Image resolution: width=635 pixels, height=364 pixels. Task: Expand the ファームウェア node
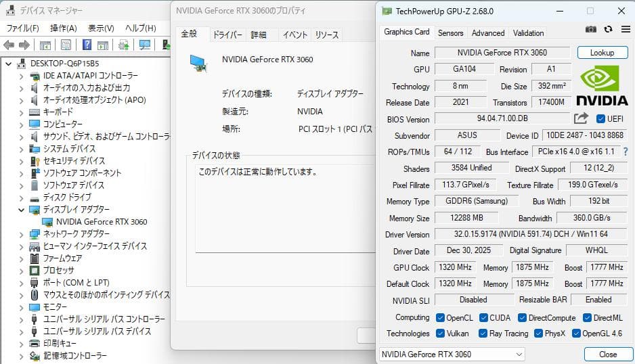click(x=22, y=258)
